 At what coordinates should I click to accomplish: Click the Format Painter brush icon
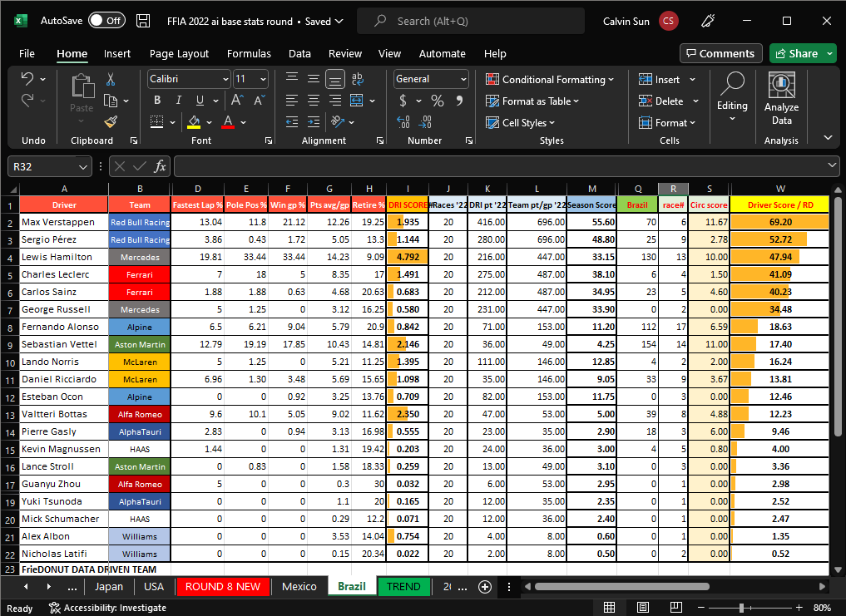click(111, 122)
